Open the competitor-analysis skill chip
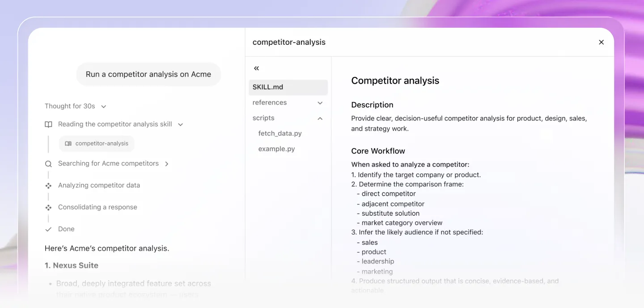This screenshot has height=308, width=644. click(x=97, y=144)
